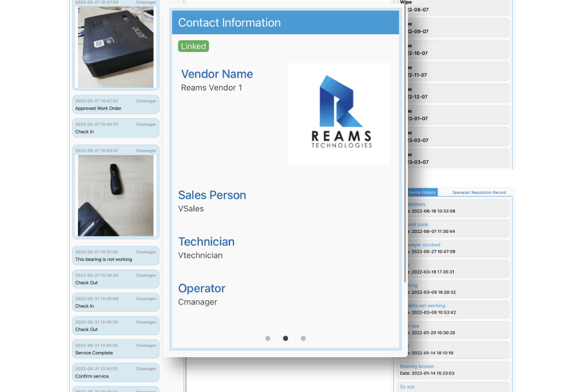Open the Bearing broken history record
581x392 pixels.
click(x=453, y=370)
